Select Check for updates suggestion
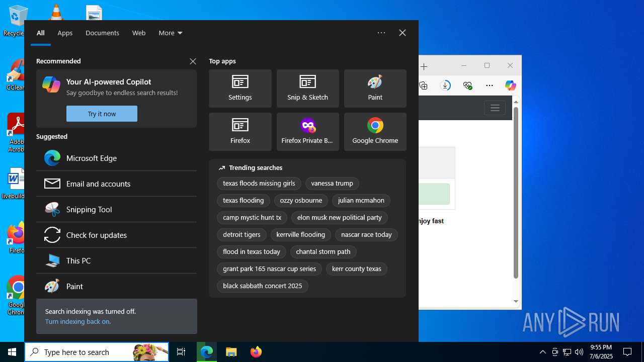Screen dimensions: 644x362 pyautogui.click(x=116, y=235)
